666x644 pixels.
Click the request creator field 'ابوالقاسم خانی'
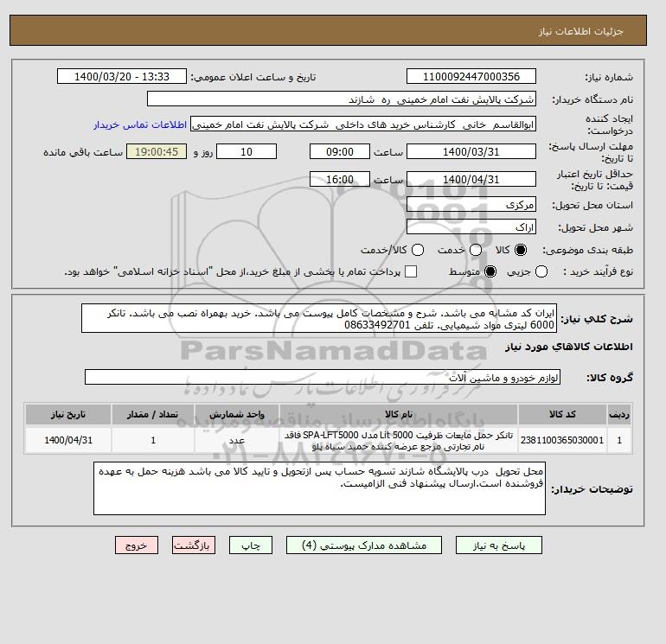tap(363, 124)
